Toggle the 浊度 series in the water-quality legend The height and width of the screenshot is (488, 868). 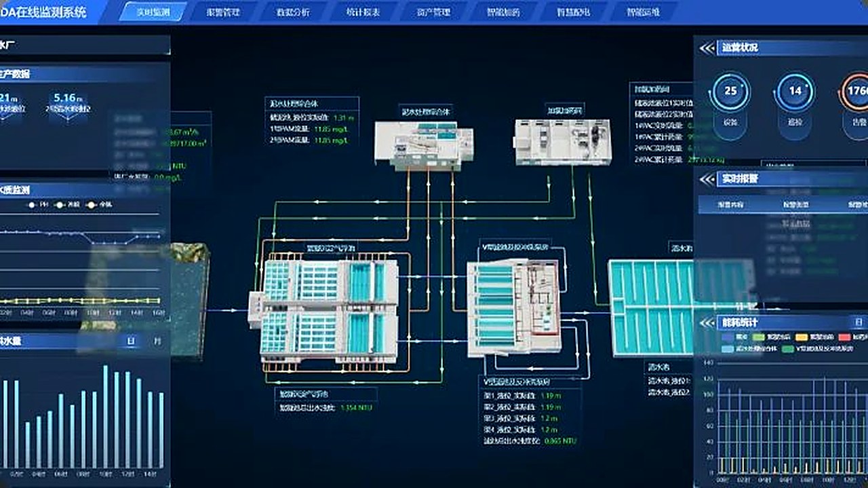67,204
